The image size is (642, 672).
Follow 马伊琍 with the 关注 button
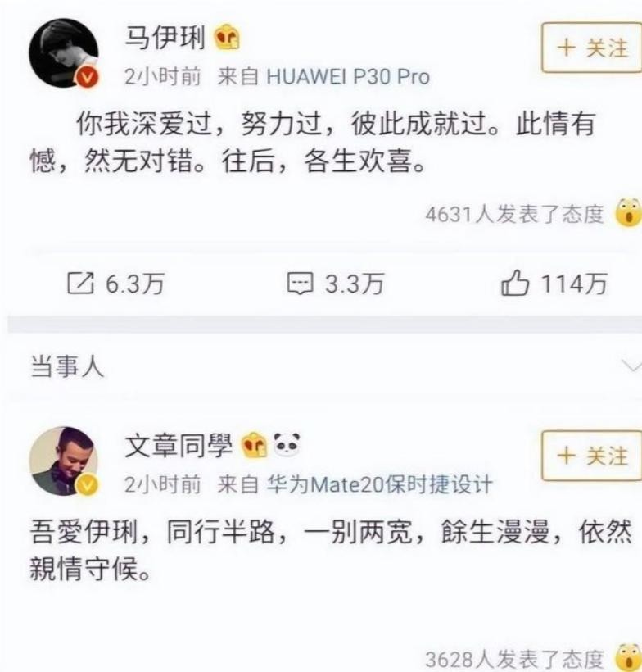pos(592,48)
